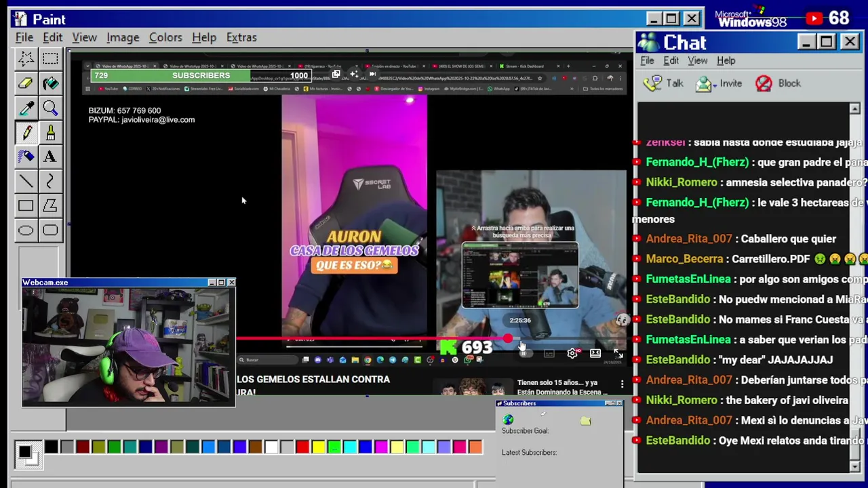Select the Pencil tool
Viewport: 868px width, 488px height.
coord(26,132)
